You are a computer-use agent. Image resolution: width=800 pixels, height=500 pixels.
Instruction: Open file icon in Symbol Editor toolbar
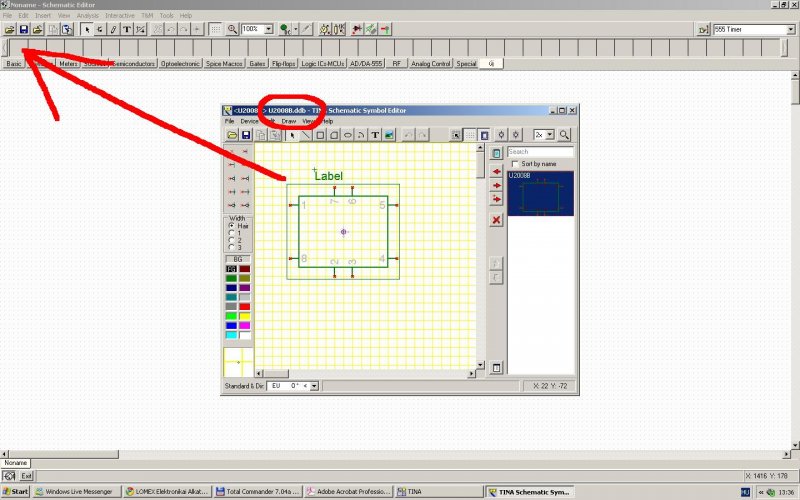coord(232,135)
